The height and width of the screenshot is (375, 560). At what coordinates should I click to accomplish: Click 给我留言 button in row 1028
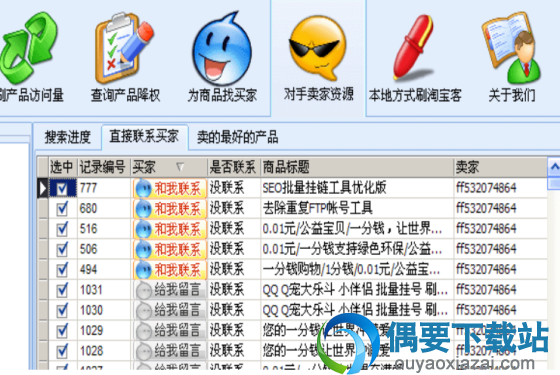tap(170, 351)
